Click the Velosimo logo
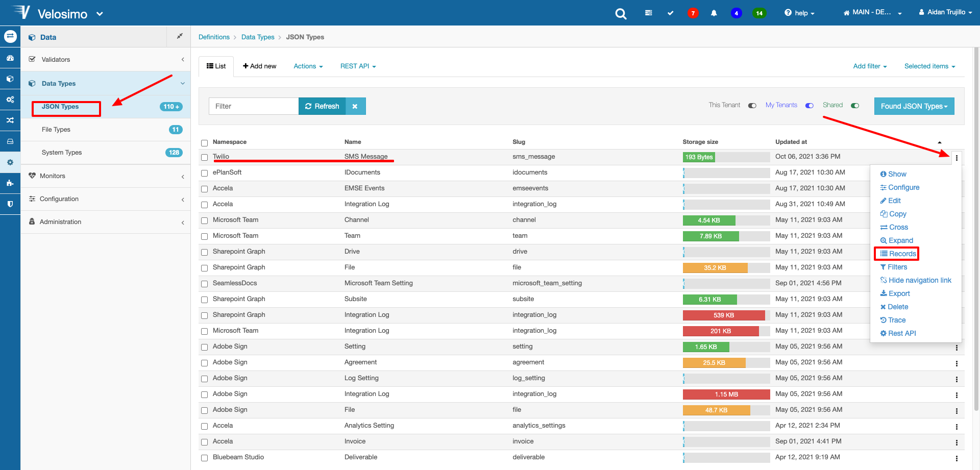The height and width of the screenshot is (470, 980). click(21, 12)
